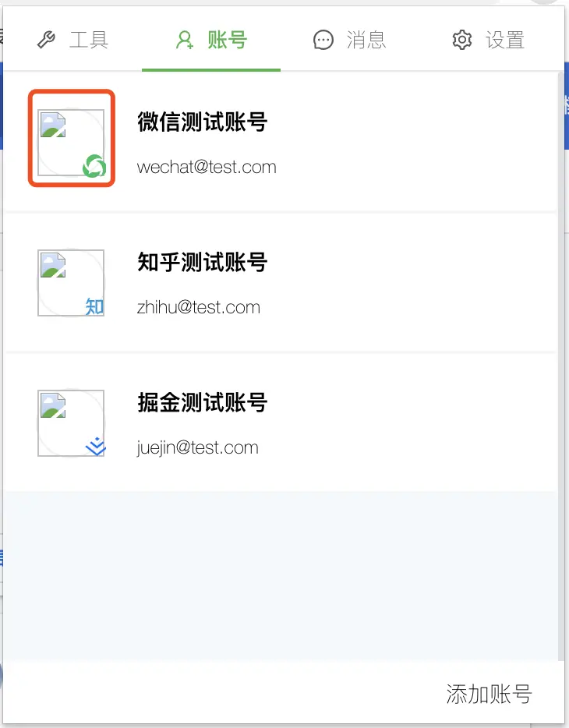Click 添加账号 to add an account
This screenshot has height=728, width=569.
point(489,694)
